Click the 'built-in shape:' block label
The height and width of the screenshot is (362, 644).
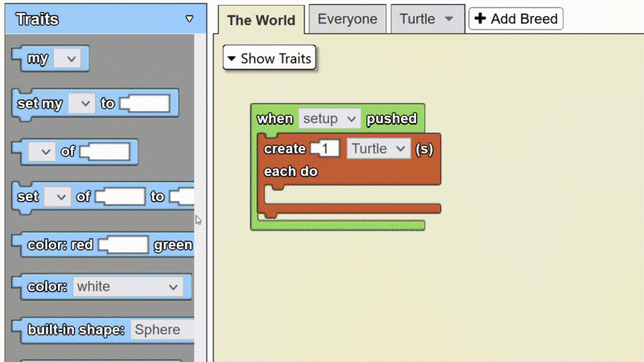[x=76, y=330]
